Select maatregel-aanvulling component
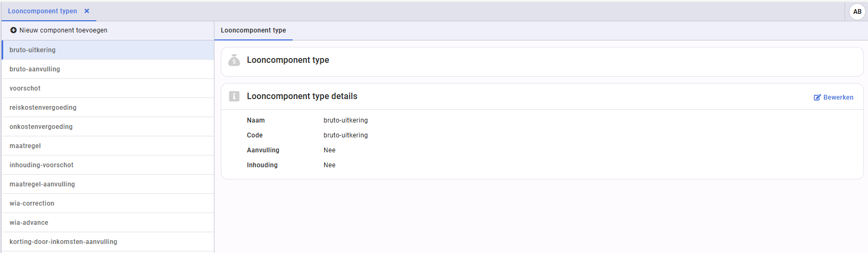The image size is (868, 253). click(x=42, y=184)
